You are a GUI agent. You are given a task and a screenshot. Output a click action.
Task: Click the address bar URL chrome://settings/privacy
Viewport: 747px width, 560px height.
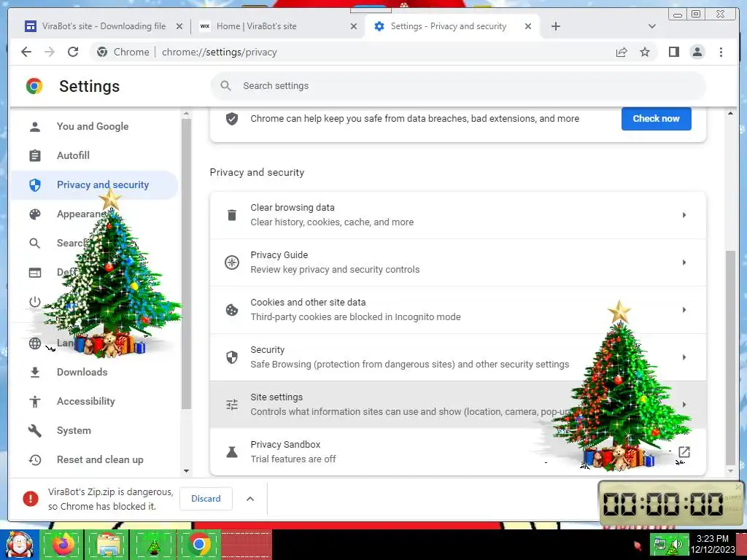[219, 52]
